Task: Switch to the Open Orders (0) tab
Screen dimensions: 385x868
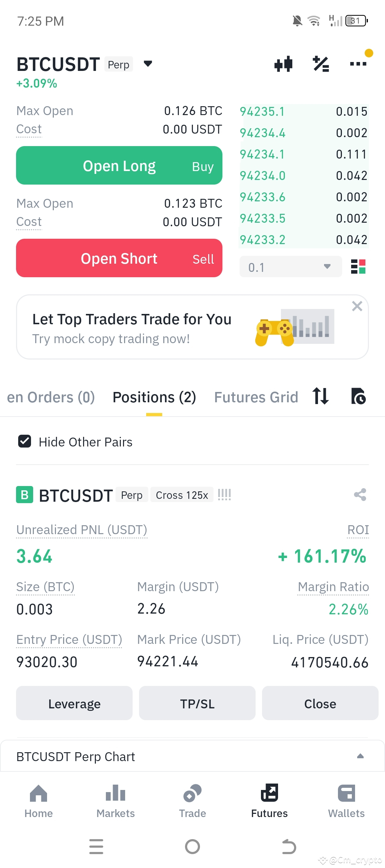Action: click(51, 397)
